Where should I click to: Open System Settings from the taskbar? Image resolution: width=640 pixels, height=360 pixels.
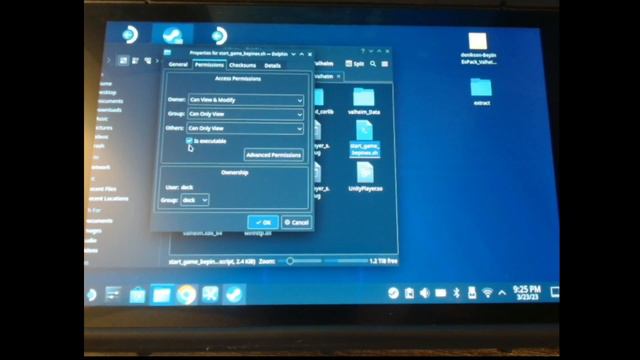coord(113,294)
